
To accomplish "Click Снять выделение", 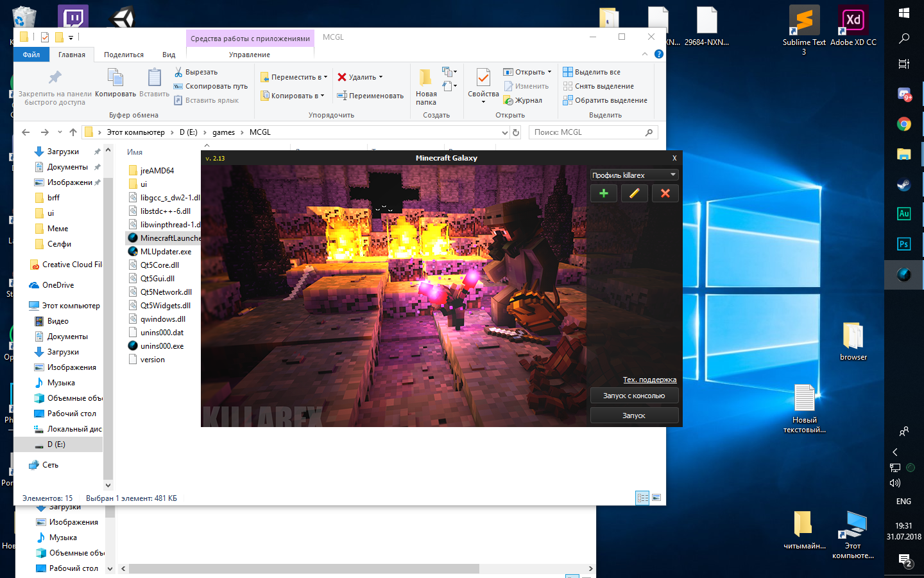I will click(598, 86).
